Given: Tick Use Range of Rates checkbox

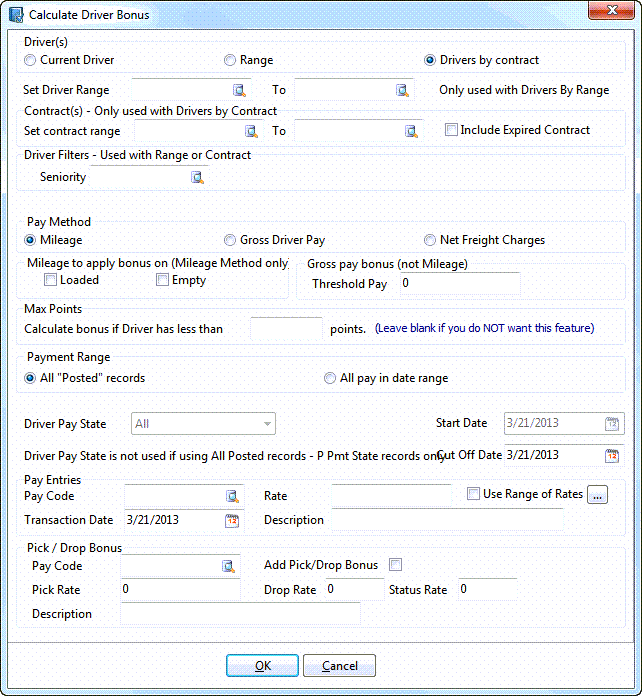Looking at the screenshot, I should pyautogui.click(x=474, y=494).
